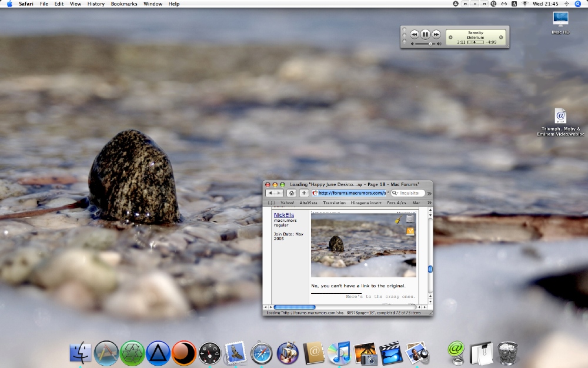Viewport: 588px width, 368px height.
Task: Show all bookmarks using book icon
Action: point(271,203)
